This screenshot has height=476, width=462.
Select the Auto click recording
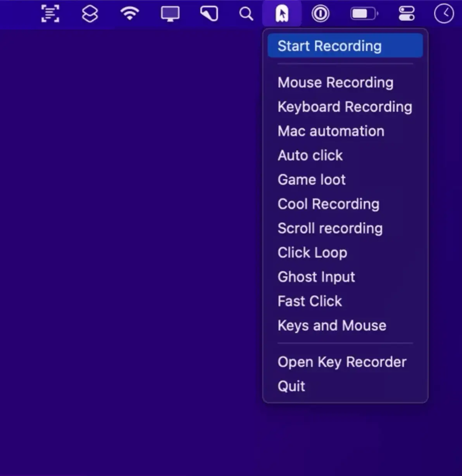click(345, 155)
